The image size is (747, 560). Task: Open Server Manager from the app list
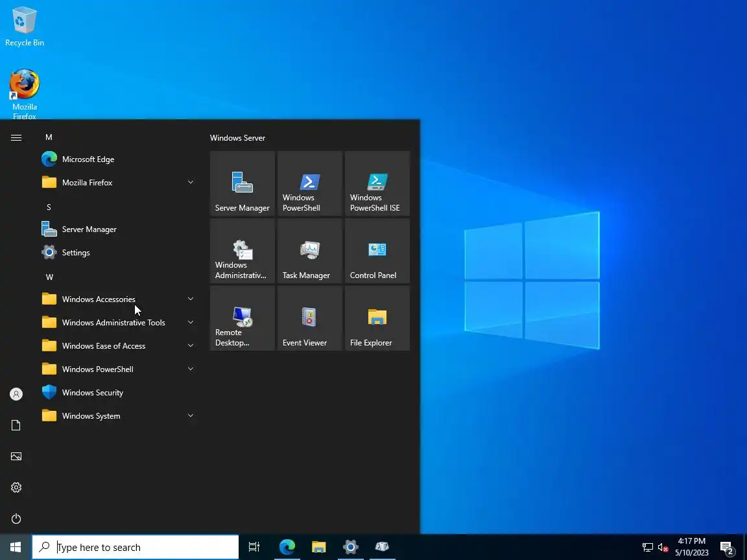[118, 229]
